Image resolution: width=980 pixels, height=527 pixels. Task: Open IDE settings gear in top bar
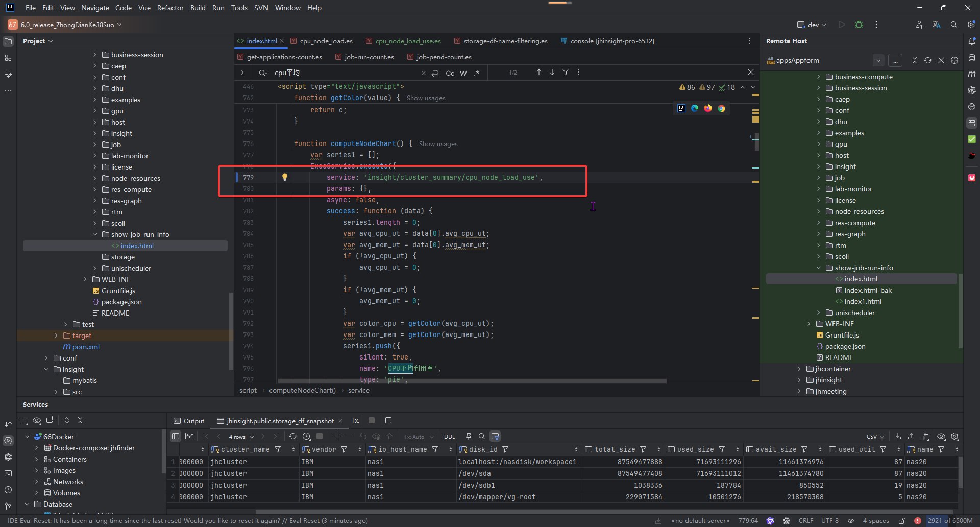coord(971,25)
